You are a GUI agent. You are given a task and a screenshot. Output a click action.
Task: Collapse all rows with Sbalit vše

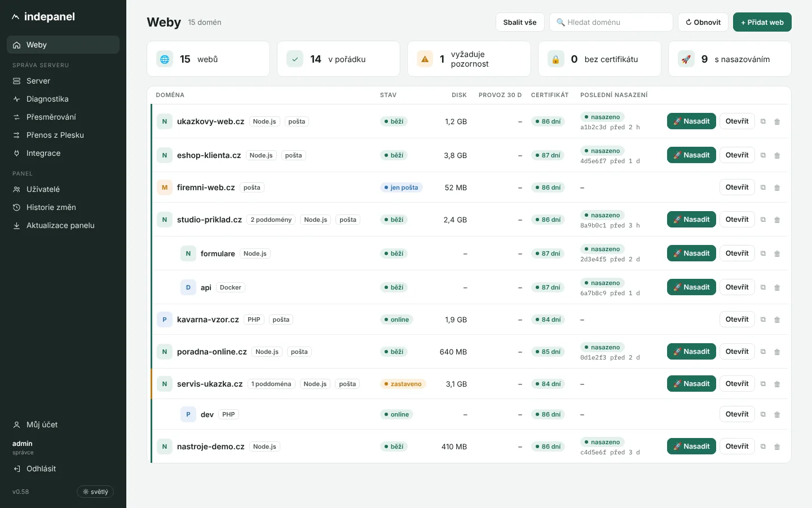point(520,22)
